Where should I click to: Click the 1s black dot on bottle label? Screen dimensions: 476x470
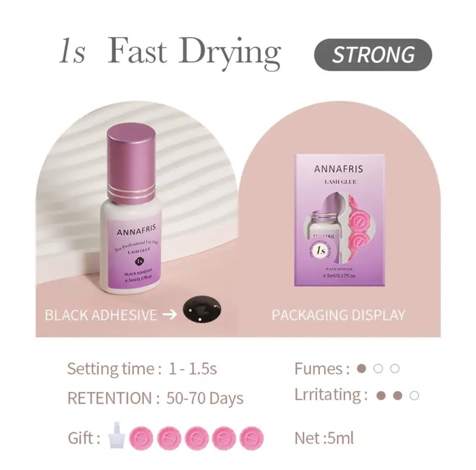(139, 261)
